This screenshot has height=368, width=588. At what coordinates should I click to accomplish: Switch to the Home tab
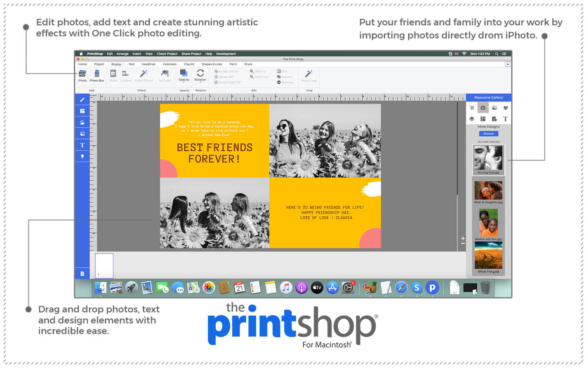coord(82,64)
